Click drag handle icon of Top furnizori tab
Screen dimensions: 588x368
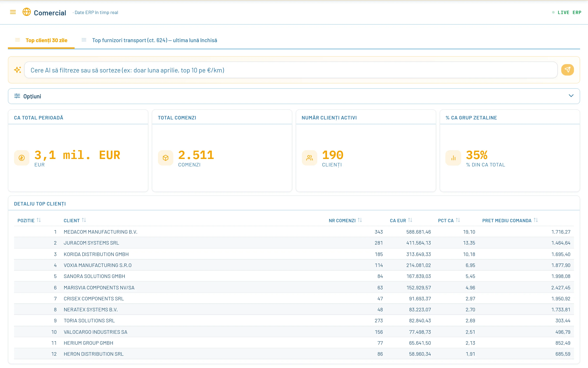(84, 40)
